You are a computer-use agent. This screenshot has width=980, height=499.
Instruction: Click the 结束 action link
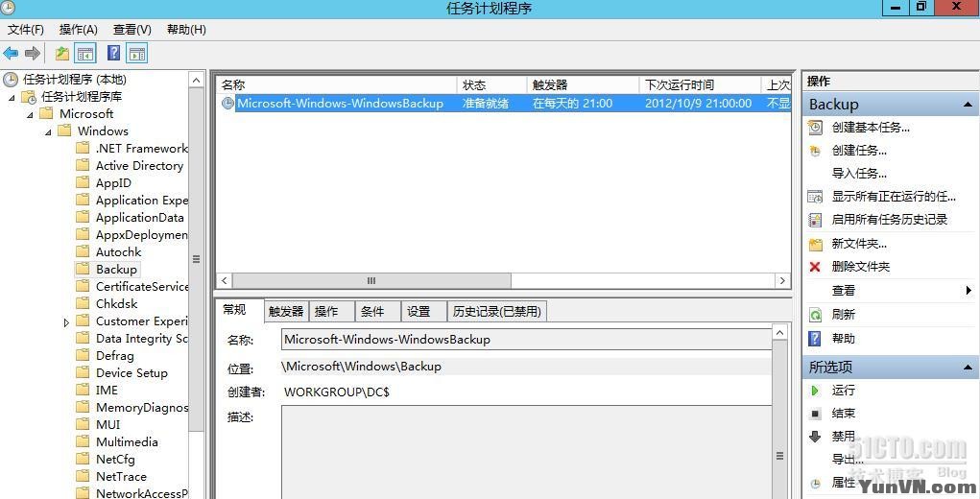click(843, 414)
